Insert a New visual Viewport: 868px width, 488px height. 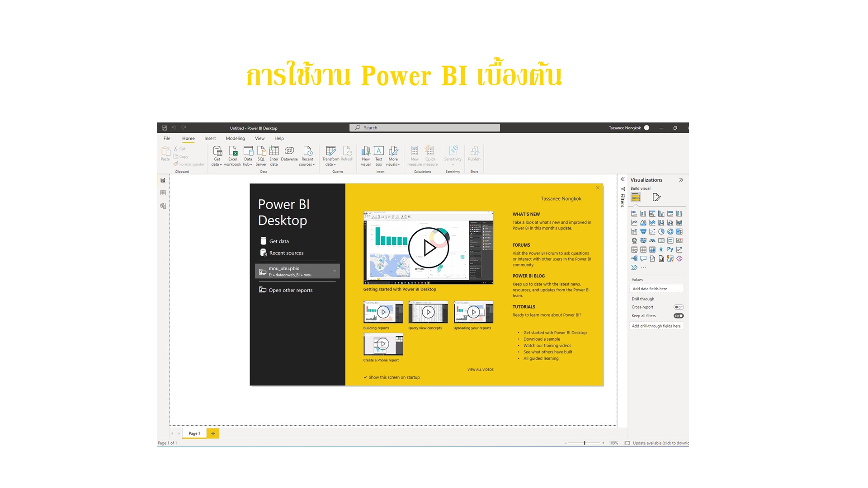366,156
